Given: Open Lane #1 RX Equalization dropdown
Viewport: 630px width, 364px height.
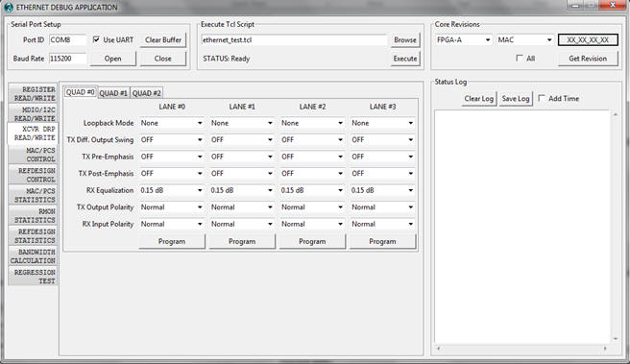Looking at the screenshot, I should click(242, 190).
